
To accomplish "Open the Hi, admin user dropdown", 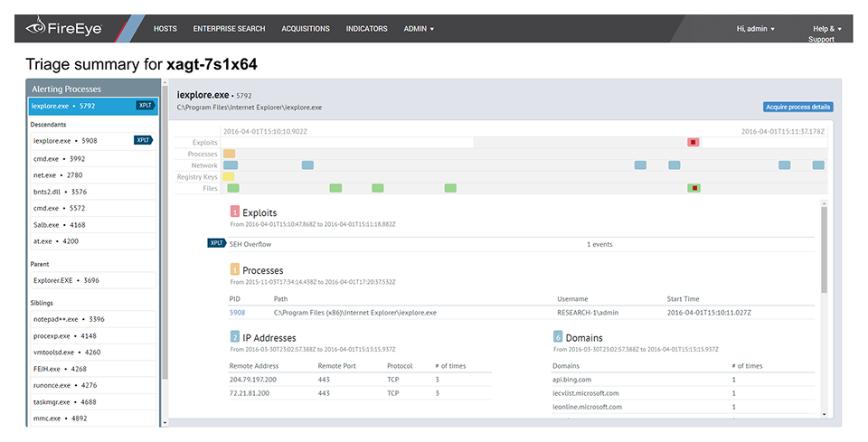I will [x=755, y=29].
